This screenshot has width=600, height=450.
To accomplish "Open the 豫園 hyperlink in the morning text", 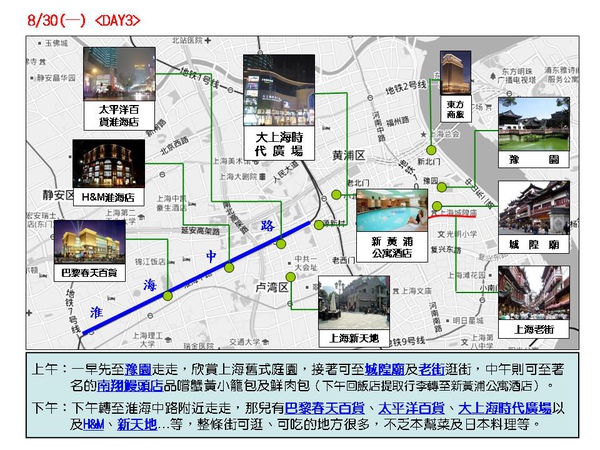I will coord(138,369).
